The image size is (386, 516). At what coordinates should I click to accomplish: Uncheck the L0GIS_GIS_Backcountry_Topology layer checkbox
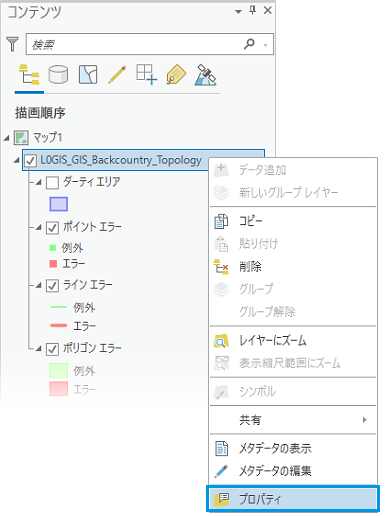click(30, 161)
